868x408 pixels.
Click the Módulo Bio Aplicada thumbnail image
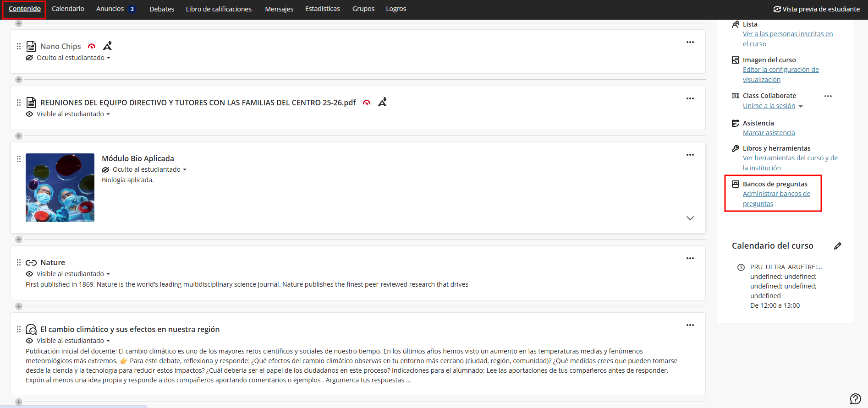point(60,188)
